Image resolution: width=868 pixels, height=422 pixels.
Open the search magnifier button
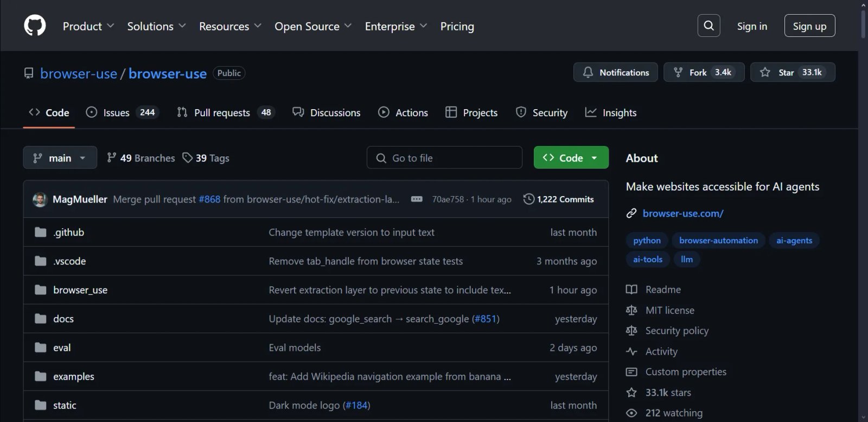click(709, 26)
